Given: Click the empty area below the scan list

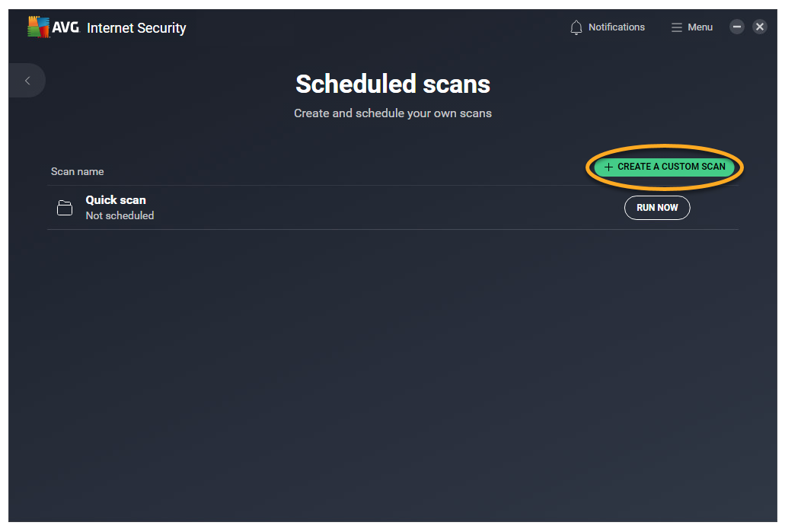Looking at the screenshot, I should click(393, 365).
